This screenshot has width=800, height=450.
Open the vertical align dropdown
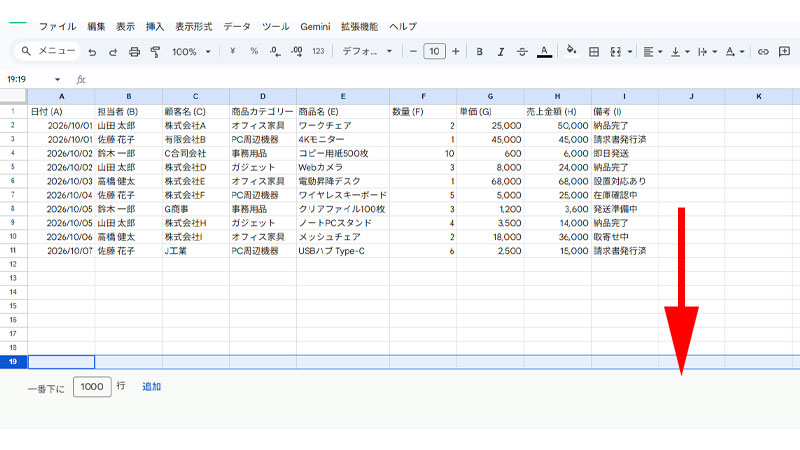[680, 52]
